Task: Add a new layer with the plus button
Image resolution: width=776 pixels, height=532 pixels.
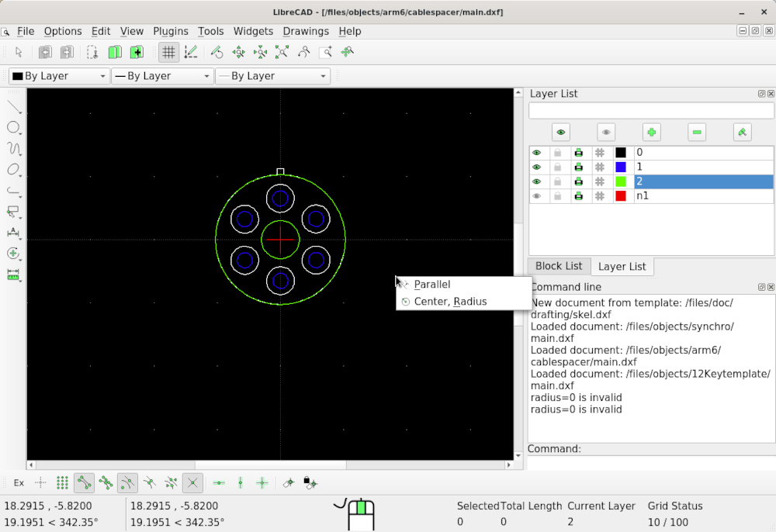Action: click(x=651, y=132)
